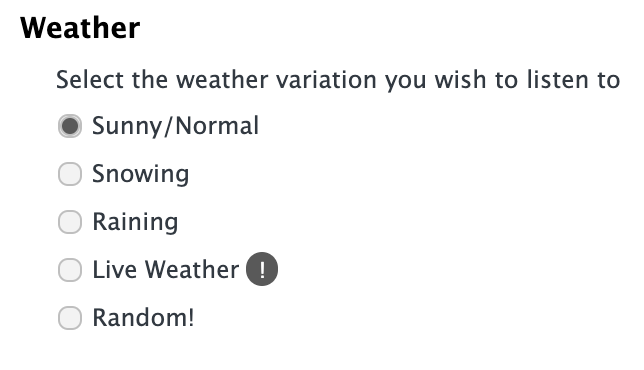Click the words 'listen to' in the description
Image resolution: width=644 pixels, height=370 pixels.
[x=573, y=80]
